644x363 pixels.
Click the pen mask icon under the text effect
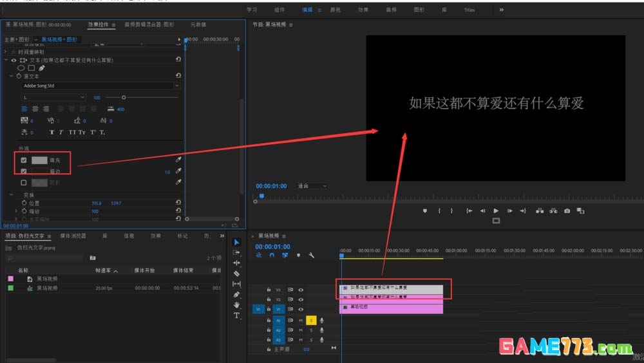tap(41, 68)
